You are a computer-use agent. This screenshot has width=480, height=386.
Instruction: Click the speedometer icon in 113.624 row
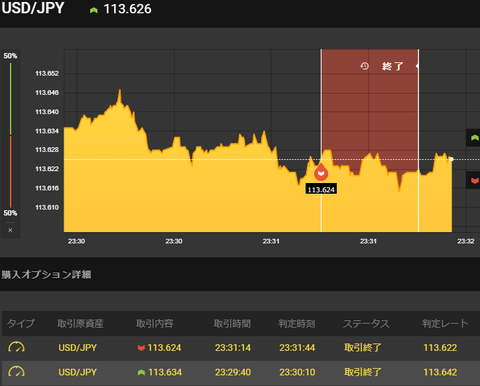16,347
